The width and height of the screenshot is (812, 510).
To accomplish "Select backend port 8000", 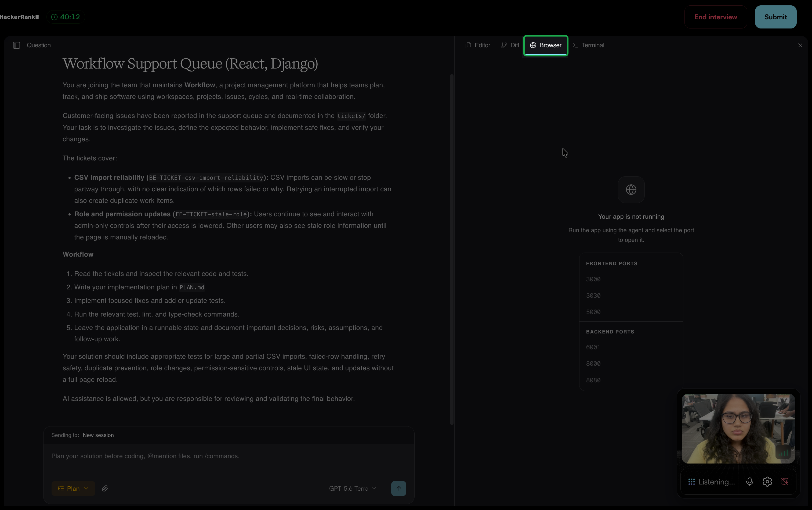I will click(x=631, y=364).
